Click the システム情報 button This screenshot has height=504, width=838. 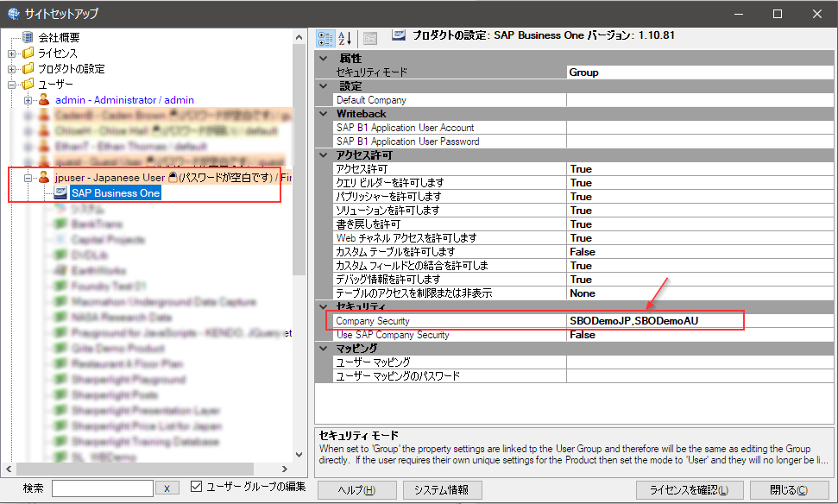tap(443, 489)
